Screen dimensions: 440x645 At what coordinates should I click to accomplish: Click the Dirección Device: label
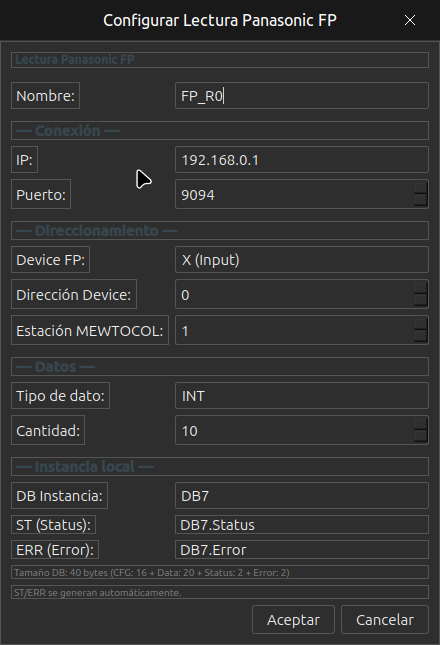(x=74, y=295)
